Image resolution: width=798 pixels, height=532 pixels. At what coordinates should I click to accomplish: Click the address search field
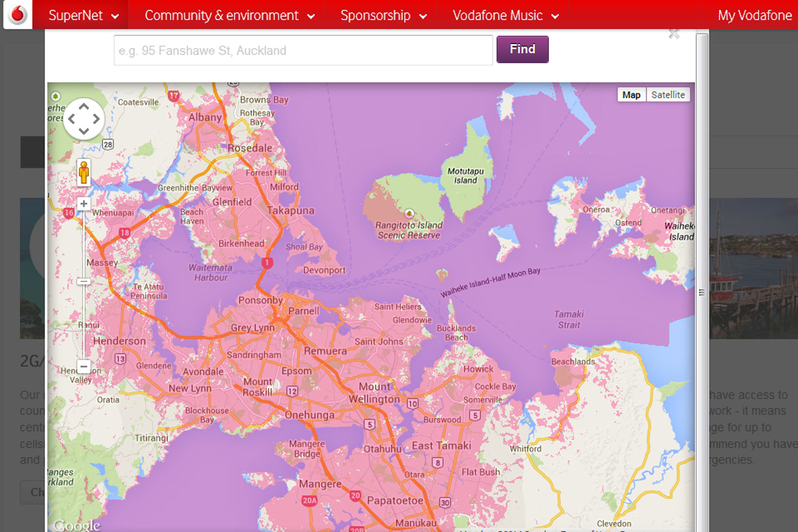click(303, 51)
